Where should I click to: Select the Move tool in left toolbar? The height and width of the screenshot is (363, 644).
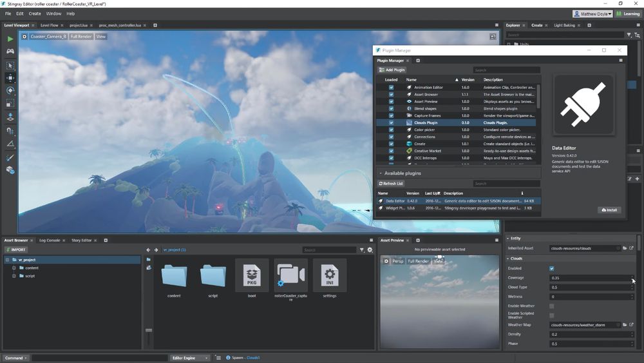coord(10,78)
